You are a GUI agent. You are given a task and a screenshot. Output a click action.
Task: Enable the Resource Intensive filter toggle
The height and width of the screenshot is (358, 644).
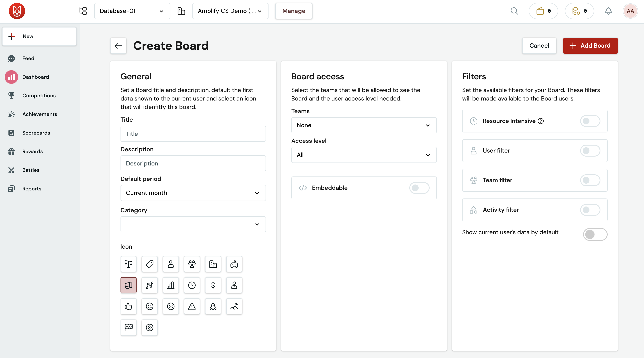coord(590,121)
